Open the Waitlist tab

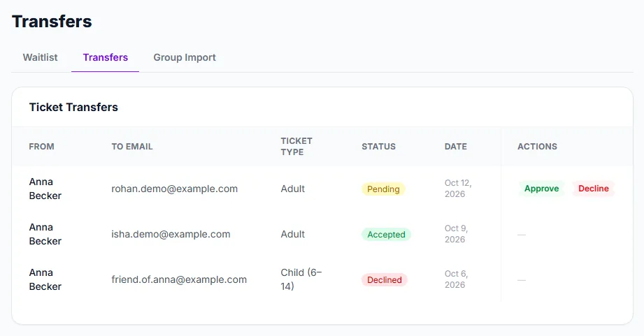point(41,57)
